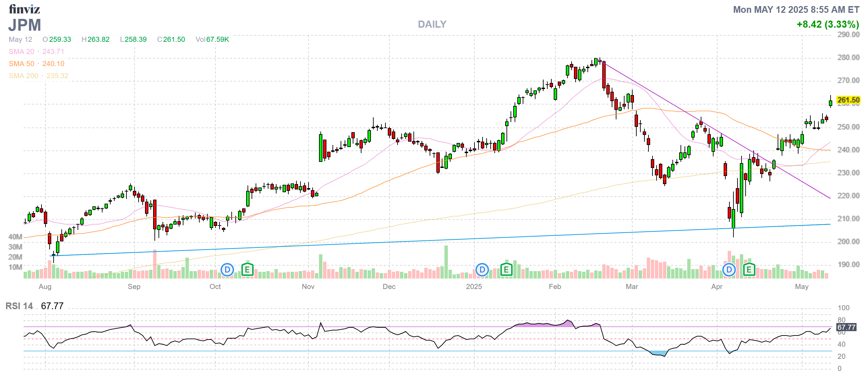Image resolution: width=868 pixels, height=379 pixels.
Task: Click the JPM ticker symbol
Action: [25, 25]
